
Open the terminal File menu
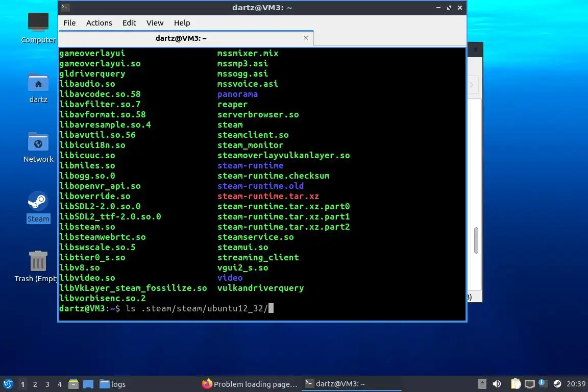point(69,23)
